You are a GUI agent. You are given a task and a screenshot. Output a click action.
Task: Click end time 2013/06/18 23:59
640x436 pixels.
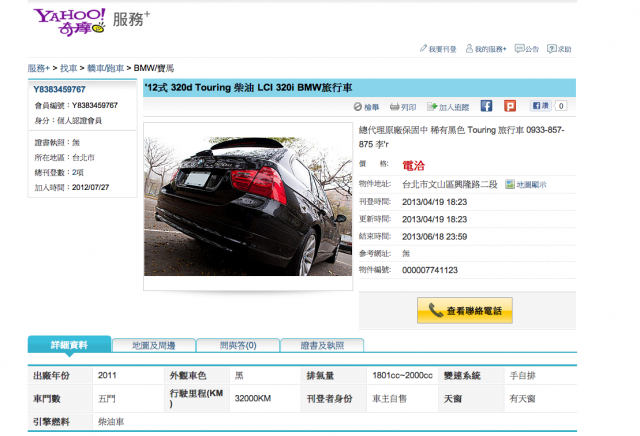pyautogui.click(x=434, y=237)
